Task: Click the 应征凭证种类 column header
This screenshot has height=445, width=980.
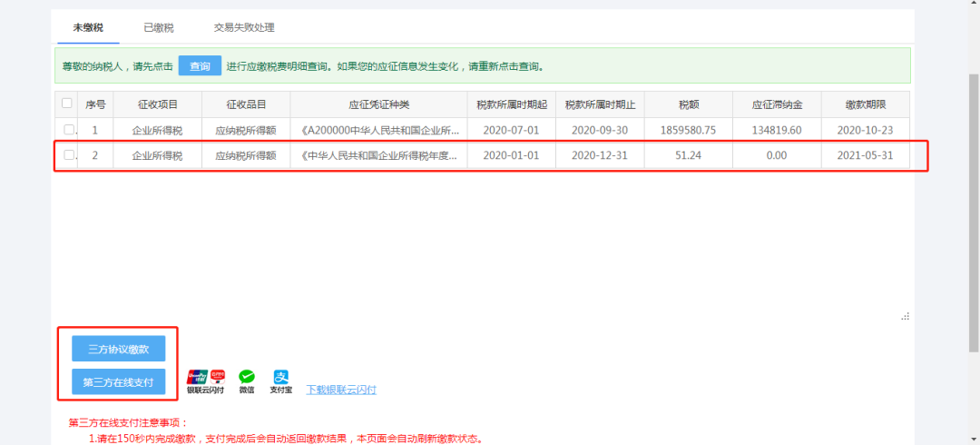Action: (378, 104)
